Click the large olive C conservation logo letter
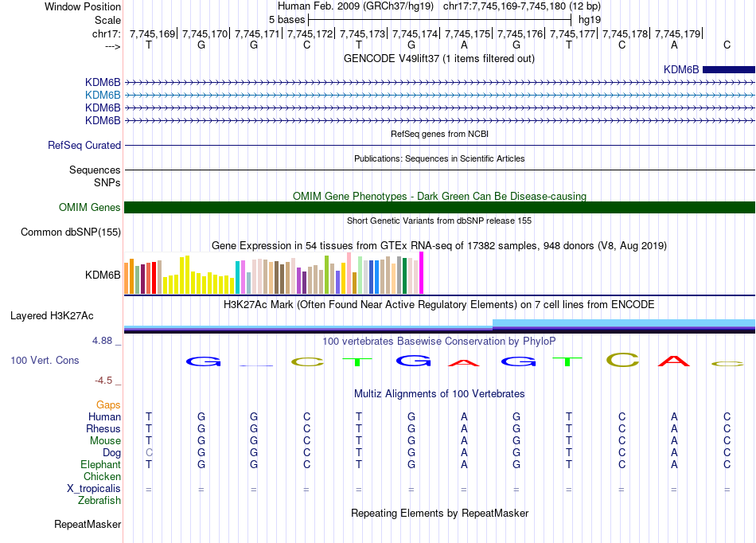This screenshot has width=756, height=543. 622,360
